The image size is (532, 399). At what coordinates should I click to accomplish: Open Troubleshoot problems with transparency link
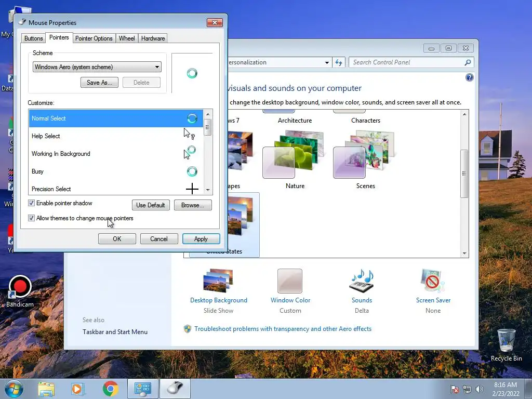tap(283, 329)
